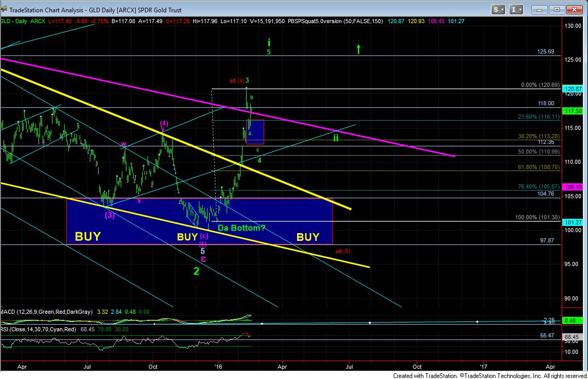The width and height of the screenshot is (588, 379).
Task: Open the I dropdown in title bar
Action: 517,10
